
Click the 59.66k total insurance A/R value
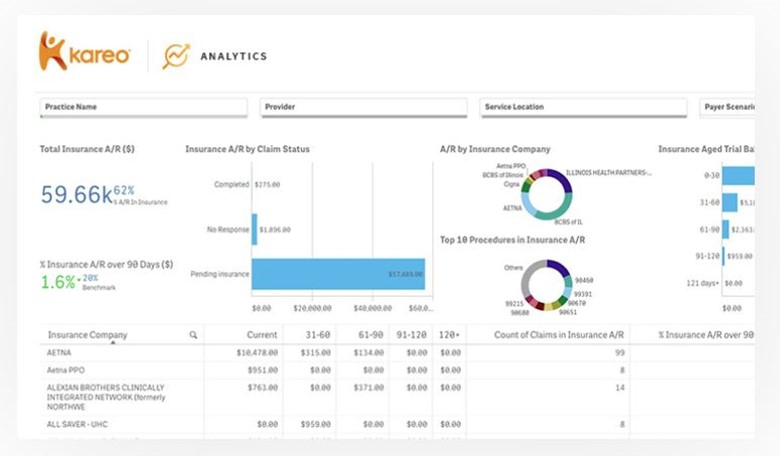[x=77, y=194]
